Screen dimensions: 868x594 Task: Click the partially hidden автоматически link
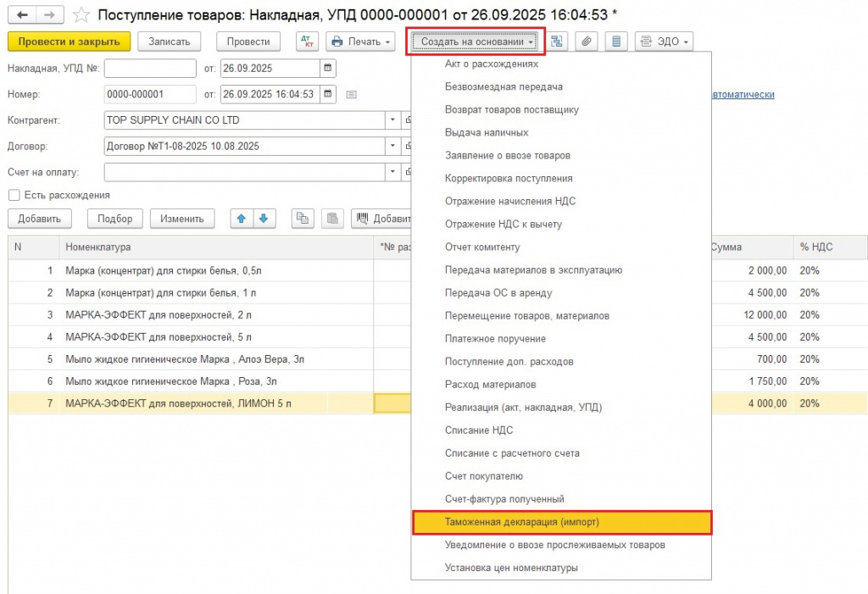click(x=743, y=95)
